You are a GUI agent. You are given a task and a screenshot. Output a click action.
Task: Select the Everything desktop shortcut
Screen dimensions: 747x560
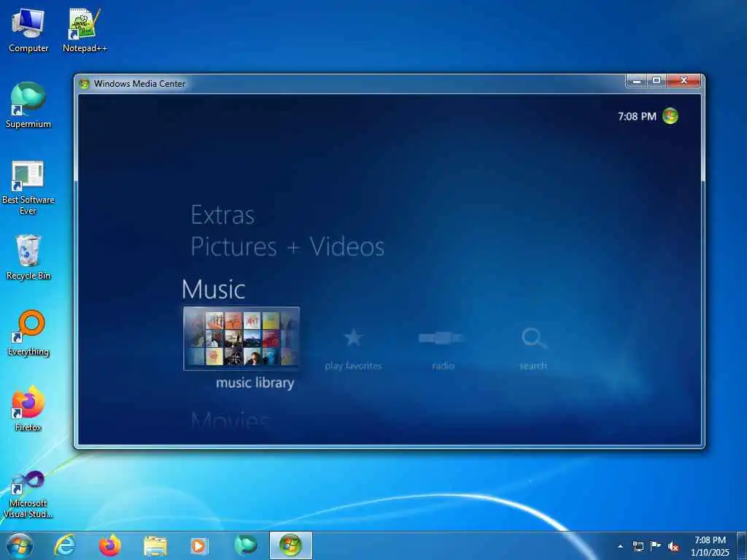tap(28, 333)
